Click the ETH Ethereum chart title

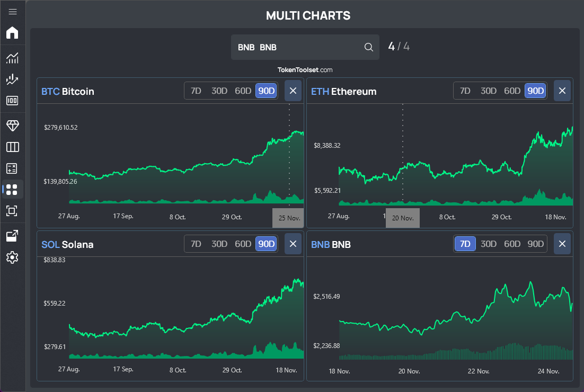tap(344, 92)
